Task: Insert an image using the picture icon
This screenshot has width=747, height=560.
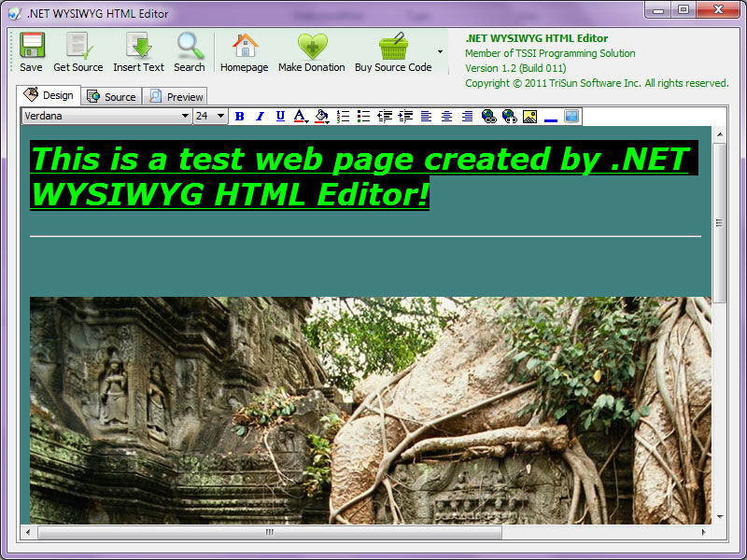Action: tap(529, 117)
